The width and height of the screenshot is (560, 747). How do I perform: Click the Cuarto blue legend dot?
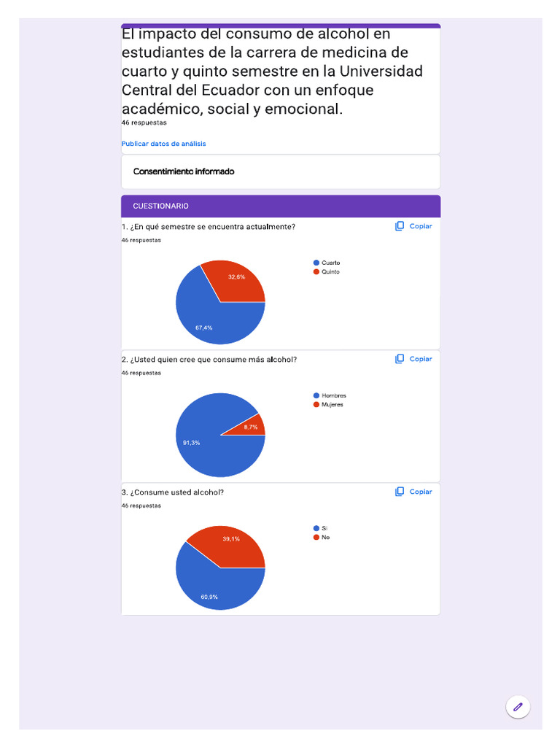click(316, 263)
